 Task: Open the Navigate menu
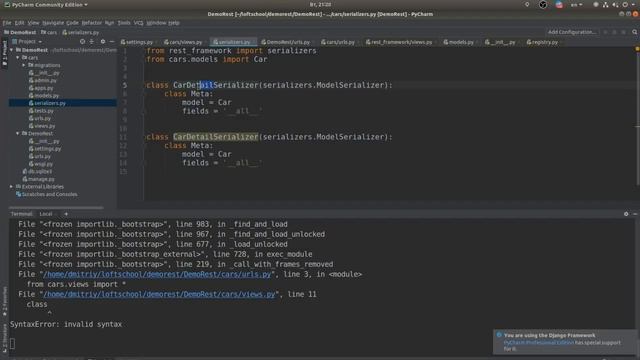click(x=53, y=23)
